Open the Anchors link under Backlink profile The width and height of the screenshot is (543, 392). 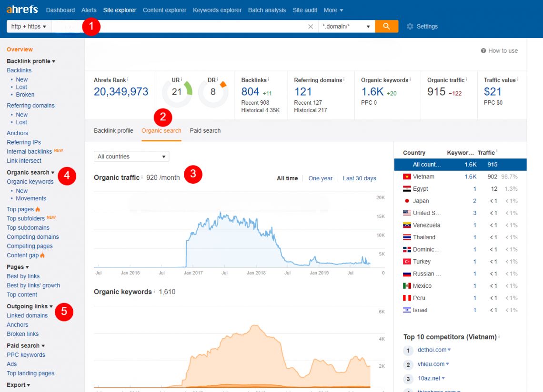click(x=17, y=133)
